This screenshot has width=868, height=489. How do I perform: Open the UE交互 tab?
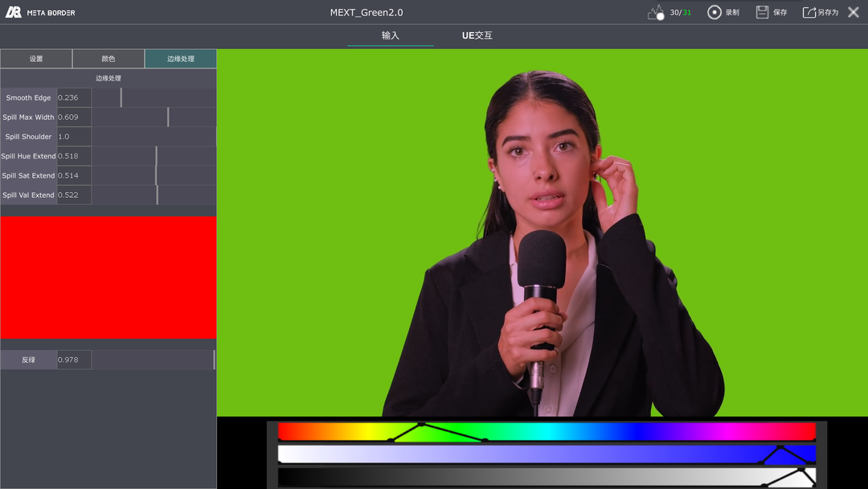(x=477, y=35)
